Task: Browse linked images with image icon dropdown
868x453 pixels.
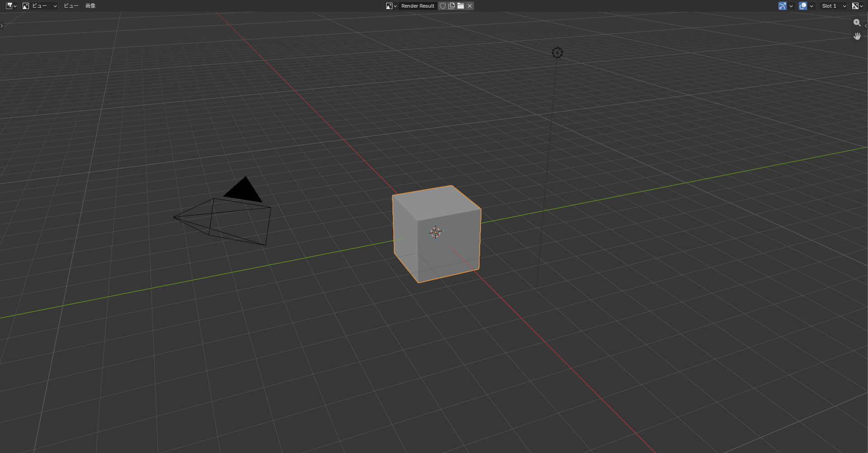Action: (x=391, y=6)
